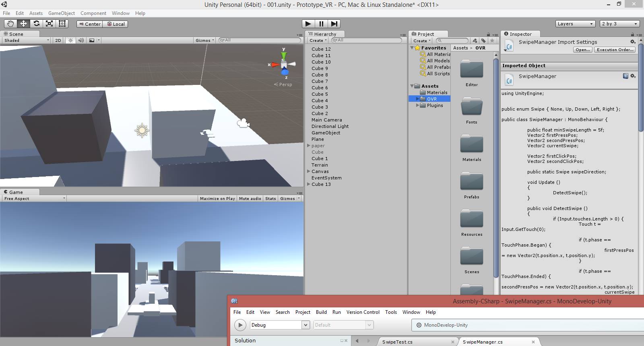Open the Window menu in Unity

(121, 13)
